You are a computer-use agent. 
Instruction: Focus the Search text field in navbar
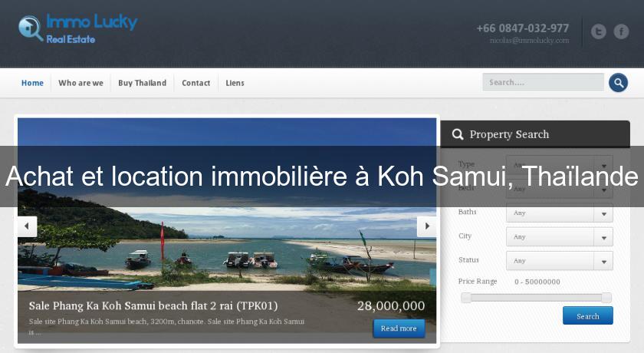[x=543, y=82]
